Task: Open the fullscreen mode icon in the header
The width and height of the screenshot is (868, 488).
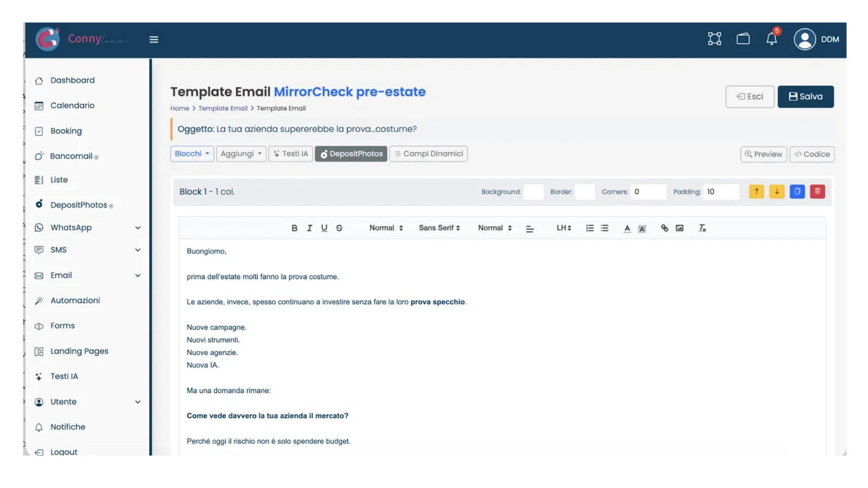Action: tap(714, 39)
